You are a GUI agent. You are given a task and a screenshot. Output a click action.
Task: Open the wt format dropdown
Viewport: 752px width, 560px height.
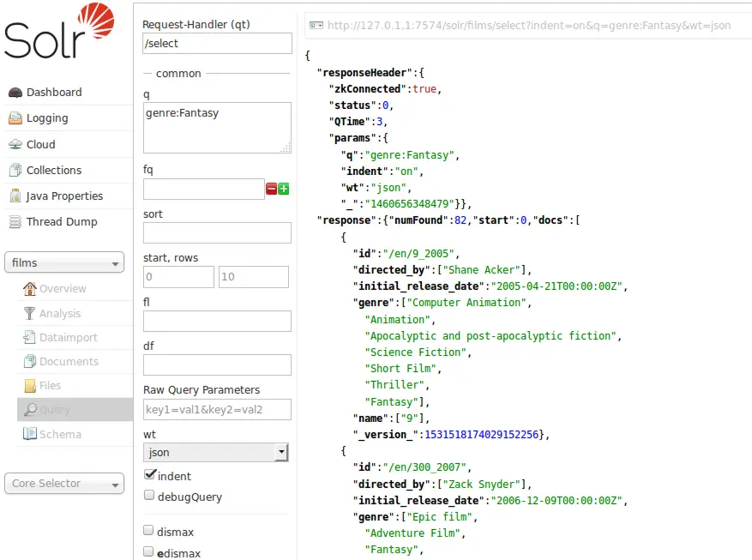click(215, 452)
